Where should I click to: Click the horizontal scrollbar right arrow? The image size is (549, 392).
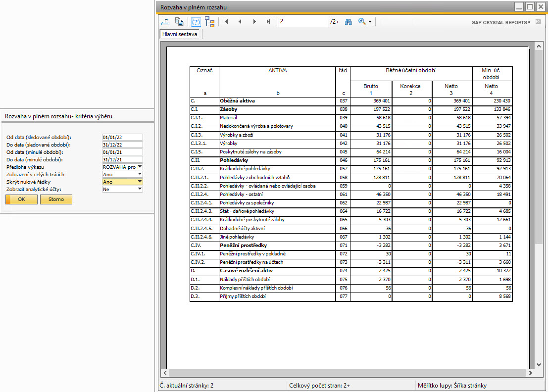pos(531,373)
